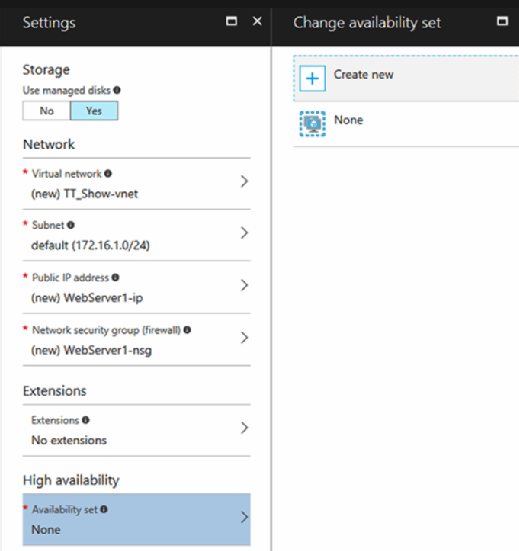Open Public IP address chevron
Viewport: 519px width, 551px height.
pos(245,285)
